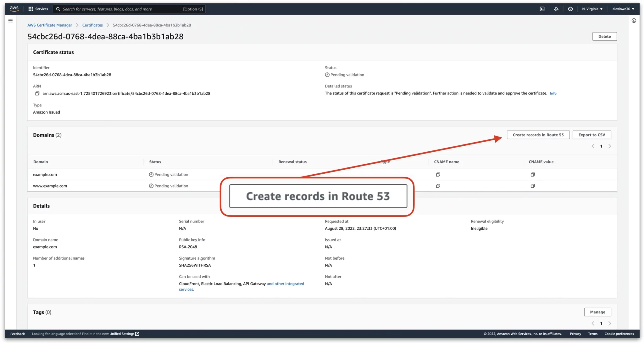Open the CloudShell terminal icon
Viewport: 644px width, 343px height.
click(542, 9)
